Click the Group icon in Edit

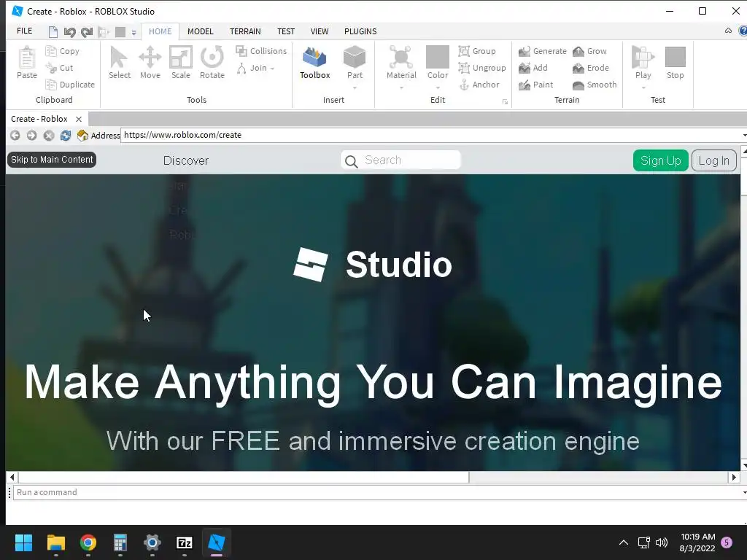(x=463, y=51)
